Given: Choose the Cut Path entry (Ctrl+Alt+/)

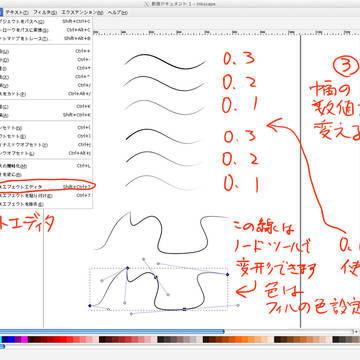Looking at the screenshot, I should point(46,94).
